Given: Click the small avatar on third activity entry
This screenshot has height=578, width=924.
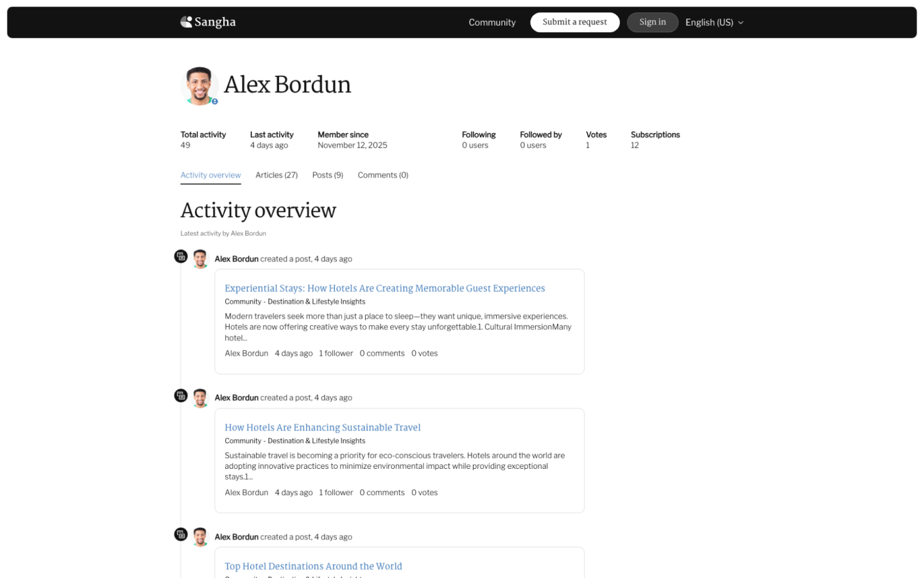Looking at the screenshot, I should click(x=200, y=537).
